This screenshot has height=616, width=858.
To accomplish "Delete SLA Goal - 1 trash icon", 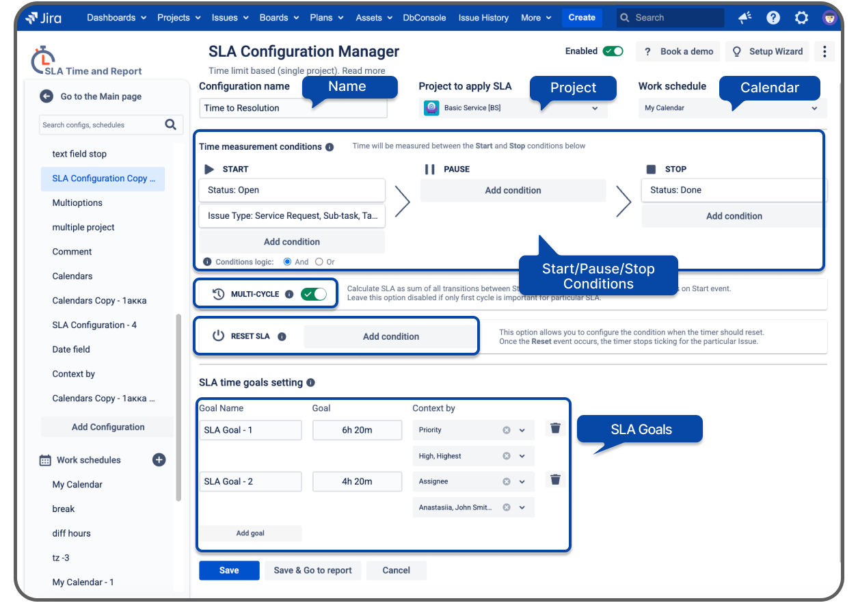I will (x=555, y=428).
